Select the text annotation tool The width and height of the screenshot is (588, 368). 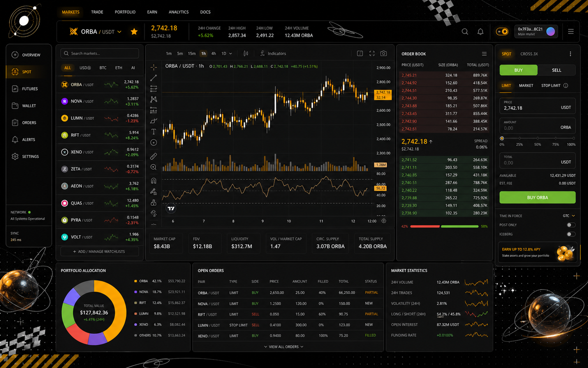point(153,132)
